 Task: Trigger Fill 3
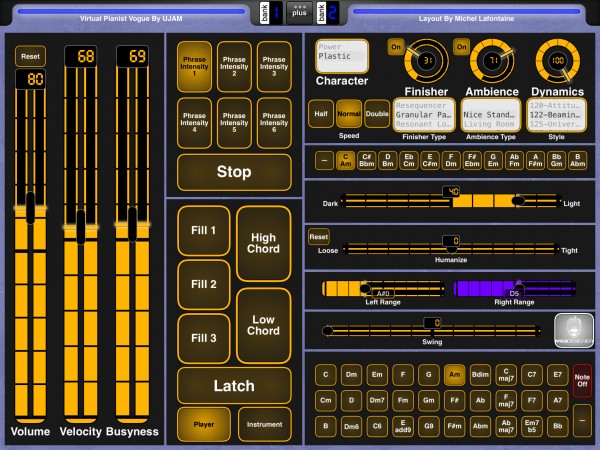click(204, 338)
